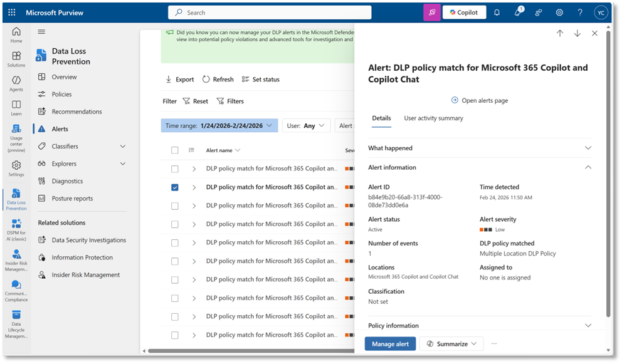Screen dimensions: 622x364
Task: Go to previous alert with up arrow
Action: [560, 33]
